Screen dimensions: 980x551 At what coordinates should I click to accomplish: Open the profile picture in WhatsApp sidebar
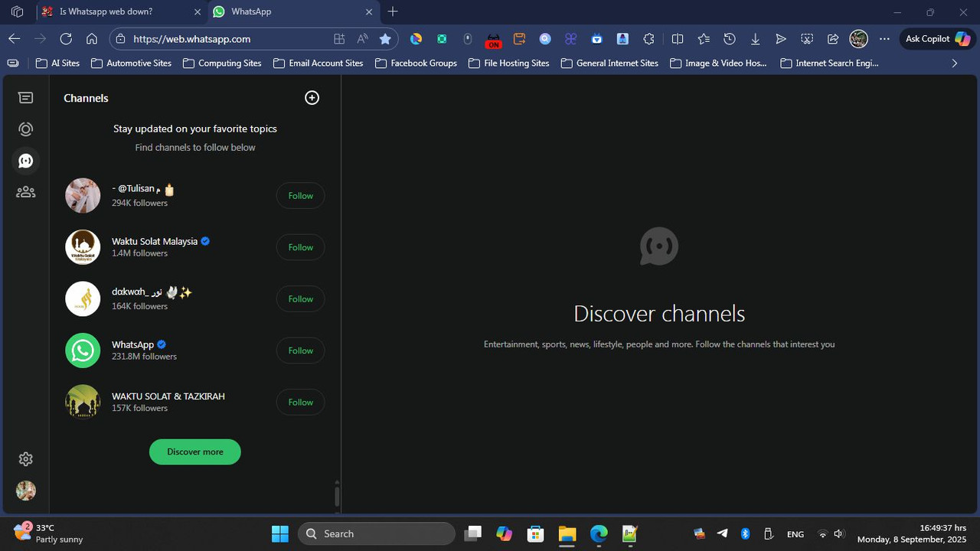pos(25,491)
